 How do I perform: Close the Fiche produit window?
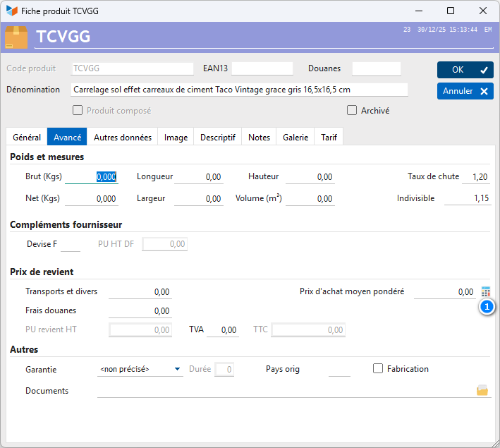pos(482,11)
